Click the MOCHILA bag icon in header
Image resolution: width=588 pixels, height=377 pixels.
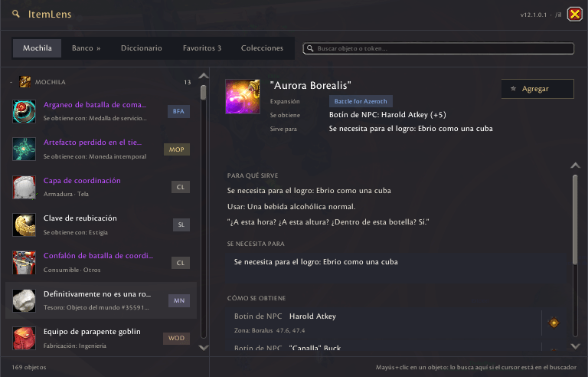(x=25, y=82)
